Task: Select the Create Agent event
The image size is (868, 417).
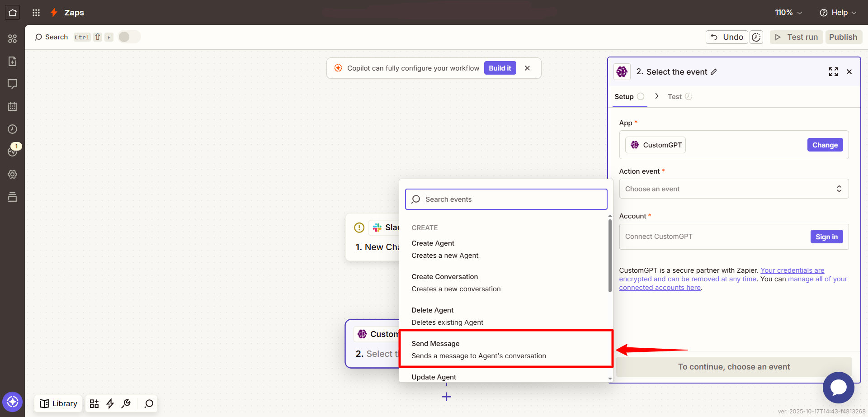Action: [x=504, y=249]
